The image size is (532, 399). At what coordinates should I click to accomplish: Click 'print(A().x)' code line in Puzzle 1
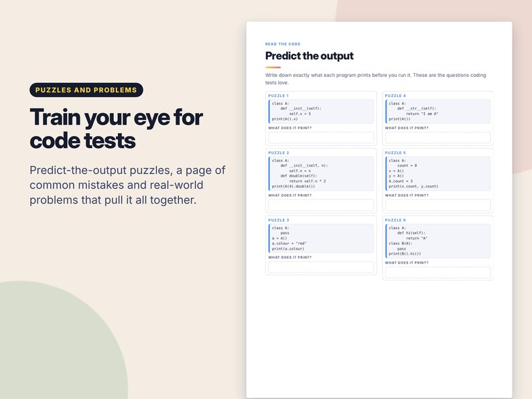(x=285, y=119)
